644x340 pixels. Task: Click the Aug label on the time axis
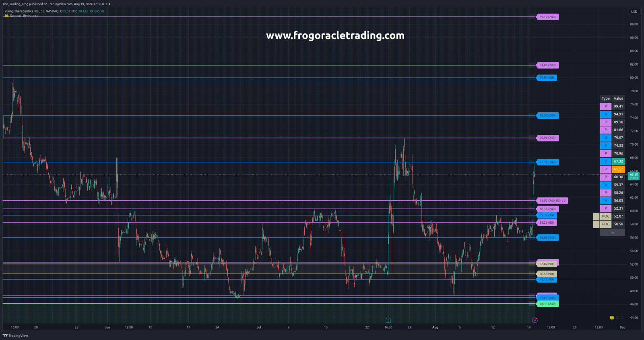pyautogui.click(x=435, y=328)
